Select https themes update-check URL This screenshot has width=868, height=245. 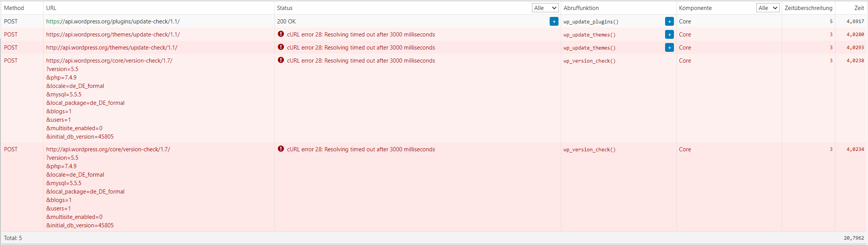(113, 35)
